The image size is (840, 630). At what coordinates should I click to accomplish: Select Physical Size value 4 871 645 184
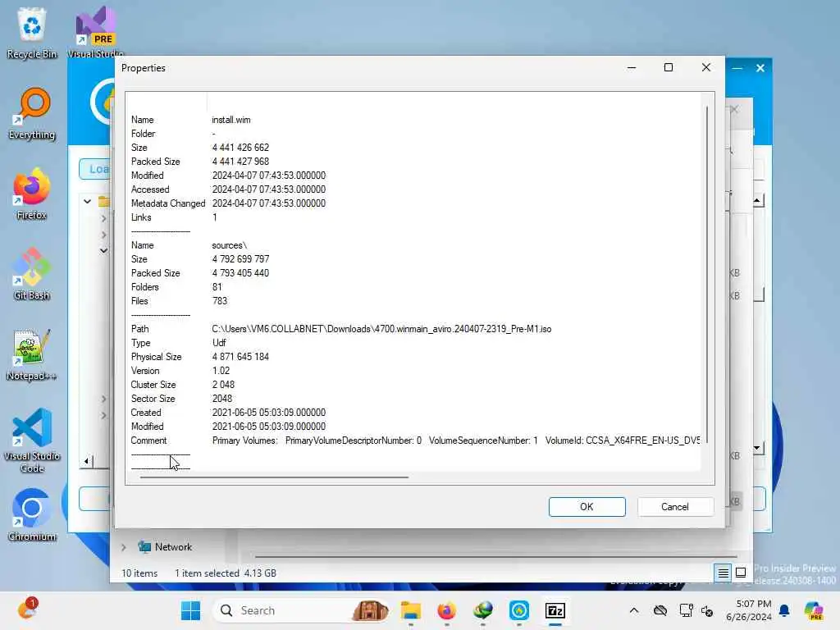coord(240,357)
